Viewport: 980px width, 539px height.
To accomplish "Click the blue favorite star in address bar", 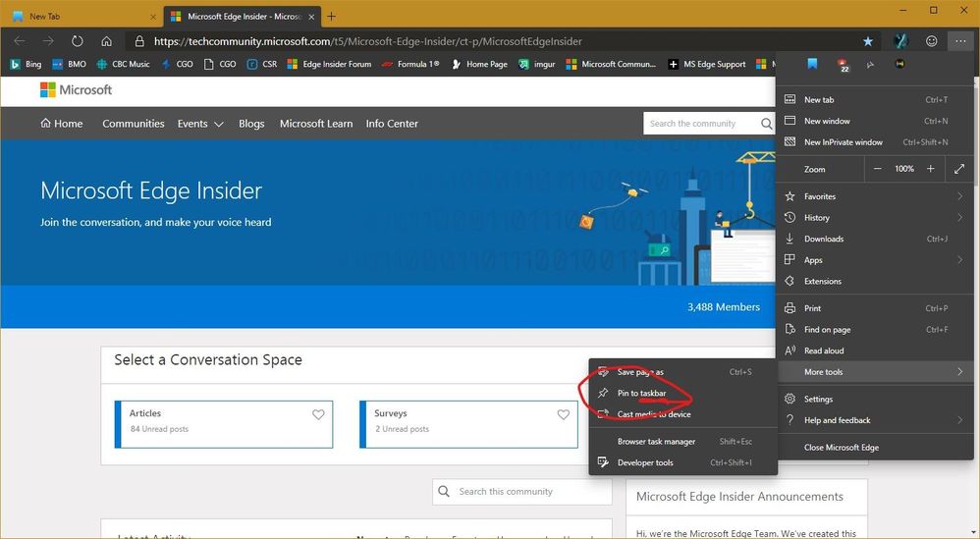I will [x=867, y=41].
